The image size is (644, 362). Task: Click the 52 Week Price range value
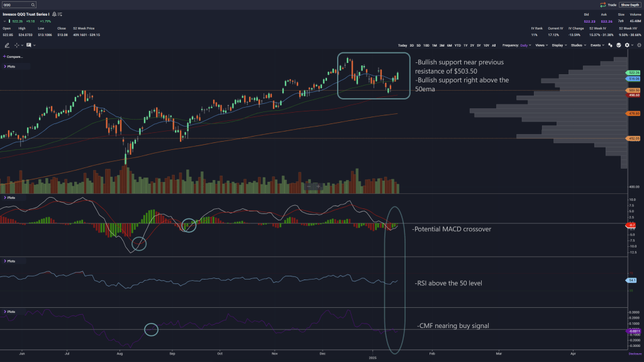pos(86,35)
